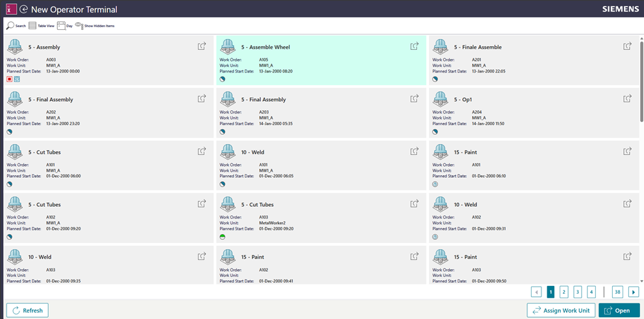Screen dimensions: 644x319
Task: Click the app logo in the title bar
Action: [x=10, y=10]
